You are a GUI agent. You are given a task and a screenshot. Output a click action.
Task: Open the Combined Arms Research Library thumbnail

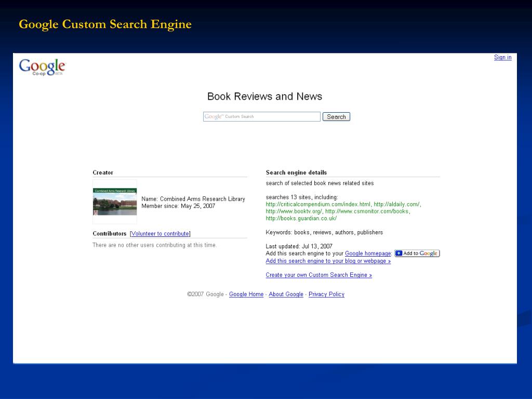pyautogui.click(x=115, y=202)
